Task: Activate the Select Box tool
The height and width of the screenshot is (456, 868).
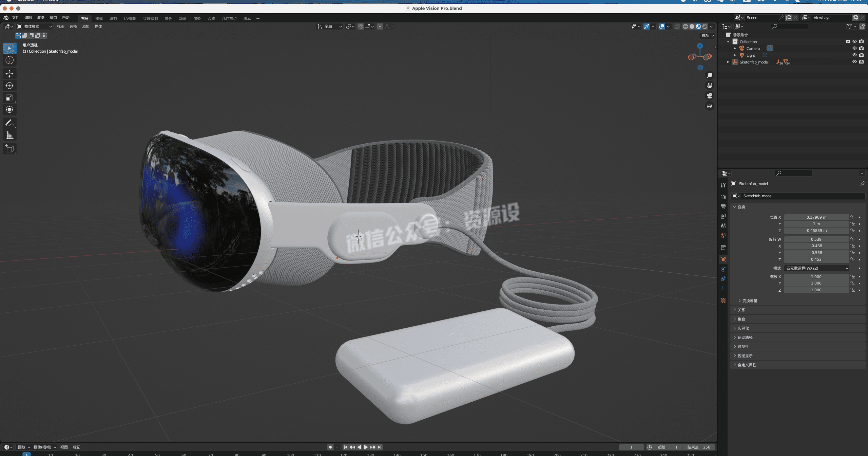Action: (9, 48)
